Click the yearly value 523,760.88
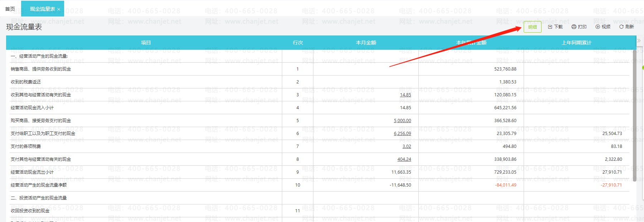This screenshot has height=222, width=644. pos(505,69)
